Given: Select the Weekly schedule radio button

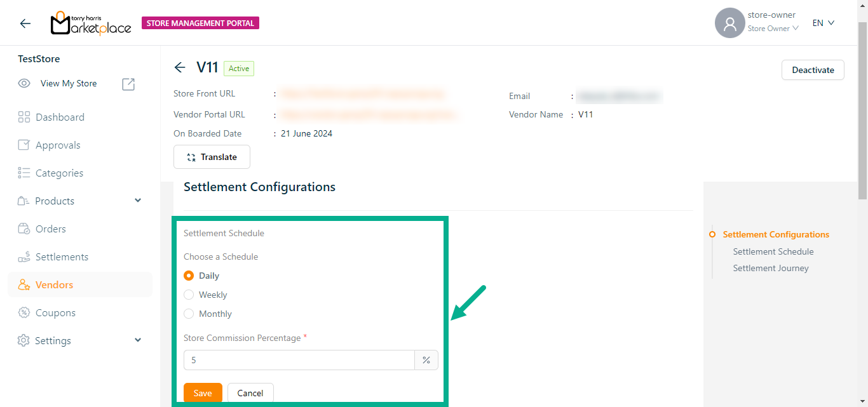Looking at the screenshot, I should pos(189,295).
